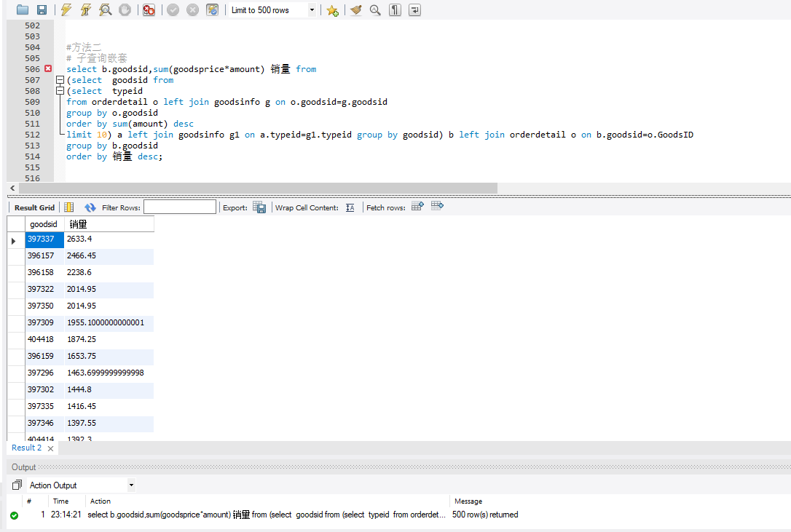
Task: Toggle word wrap in editor
Action: [x=414, y=10]
